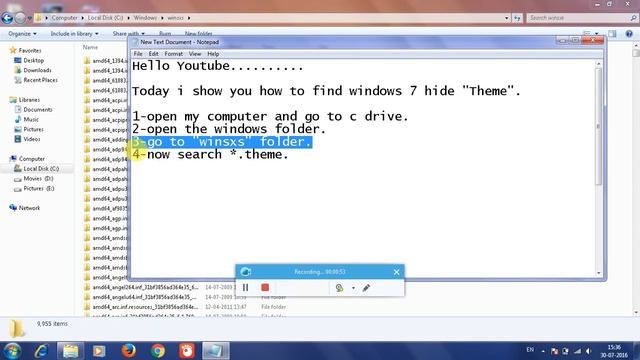Screen dimensions: 640x360
Task: Activate the pencil drawing tool in the recorder
Action: coord(366,288)
